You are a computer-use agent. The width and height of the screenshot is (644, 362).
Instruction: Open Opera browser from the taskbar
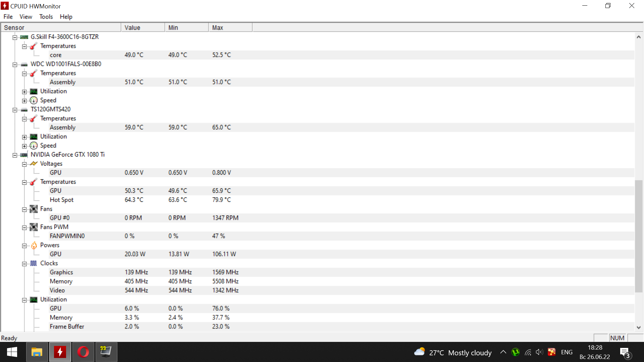coord(83,352)
